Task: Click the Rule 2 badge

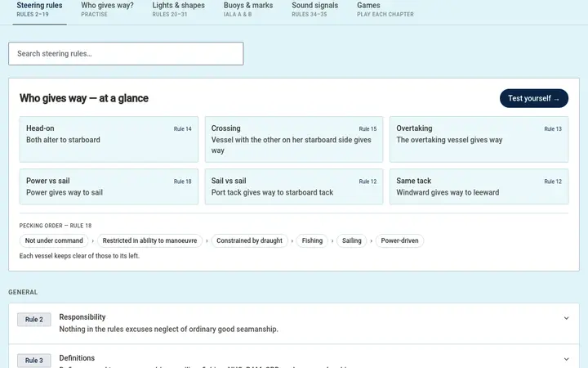Action: (x=34, y=320)
